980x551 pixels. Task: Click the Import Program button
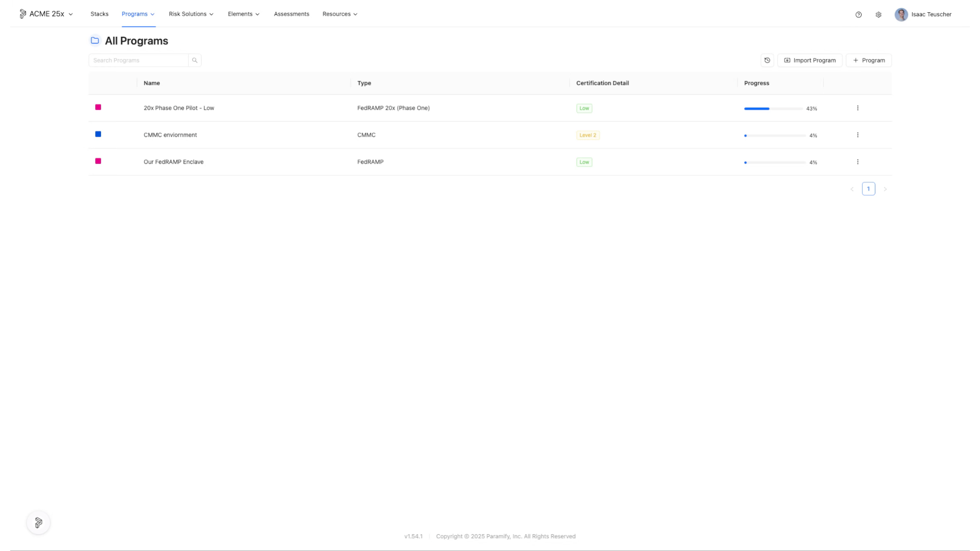point(810,60)
